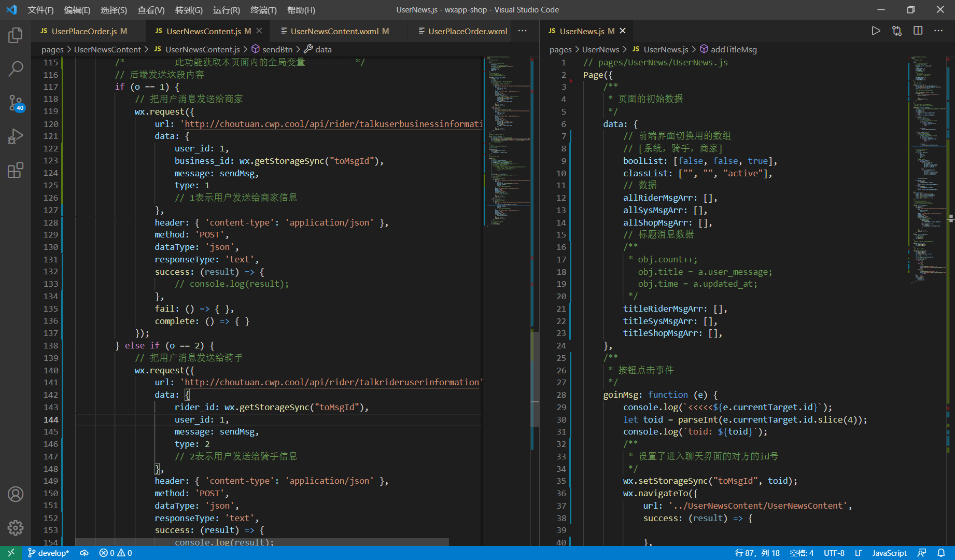
Task: Click the JavaScript language mode
Action: [890, 553]
